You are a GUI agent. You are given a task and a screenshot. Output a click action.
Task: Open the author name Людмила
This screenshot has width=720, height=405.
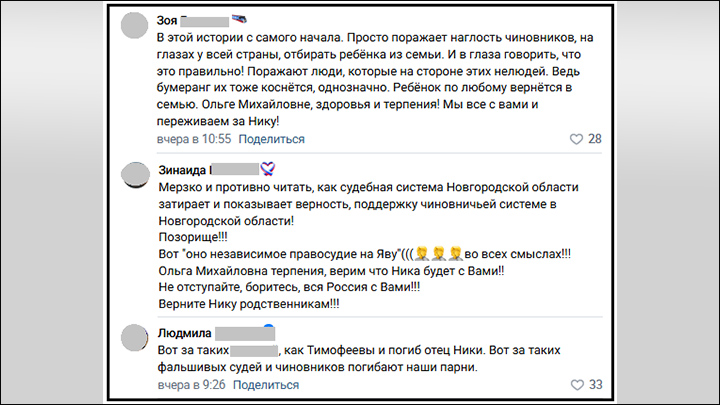[185, 333]
